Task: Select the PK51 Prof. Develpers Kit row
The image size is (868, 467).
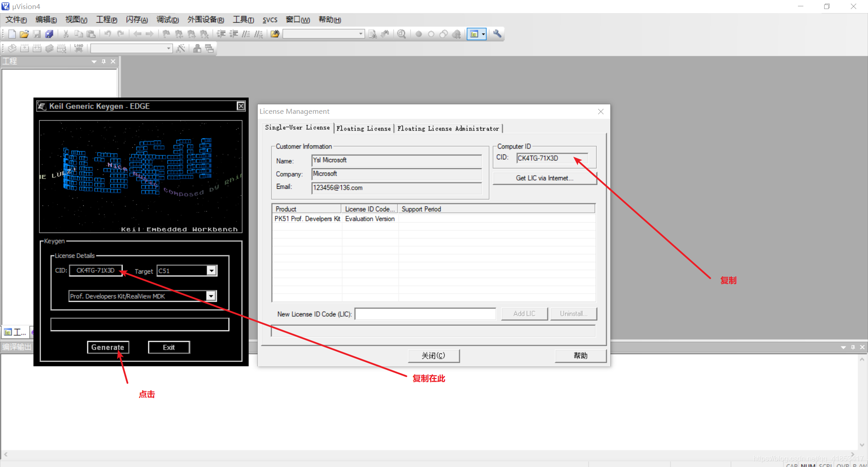Action: coord(433,219)
